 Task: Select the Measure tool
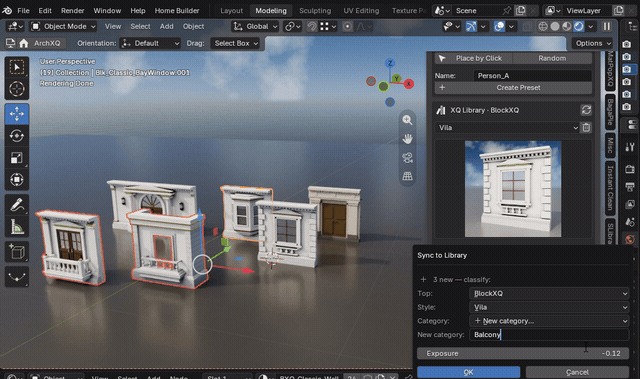tap(16, 227)
